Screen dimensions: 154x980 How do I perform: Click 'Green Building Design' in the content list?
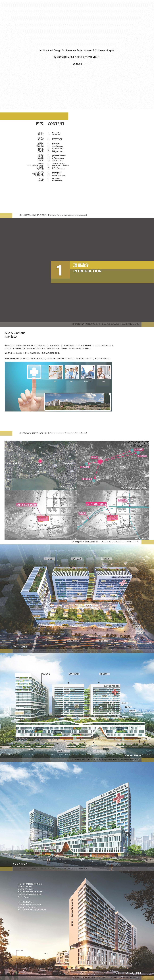point(59,176)
